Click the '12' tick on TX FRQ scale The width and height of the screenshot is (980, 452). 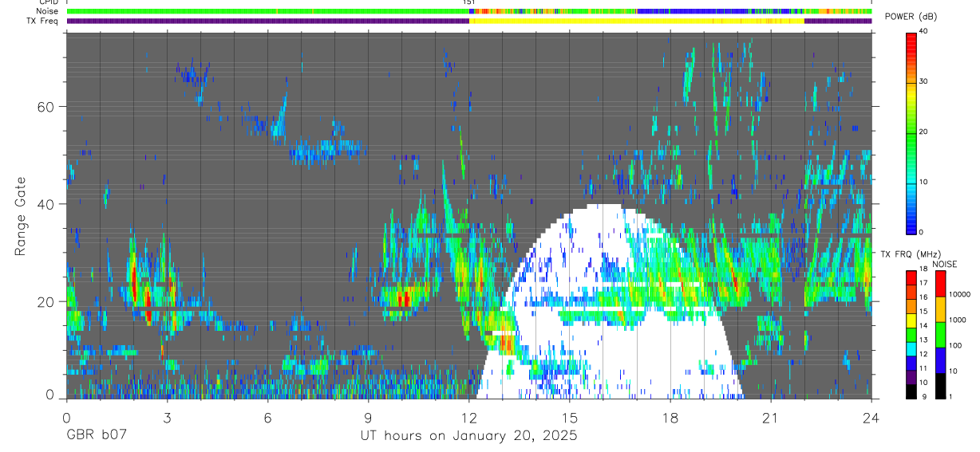click(924, 356)
